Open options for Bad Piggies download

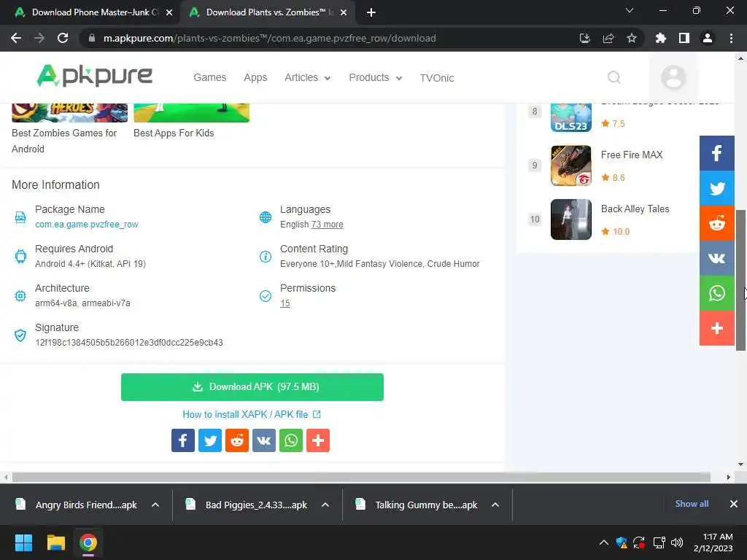pyautogui.click(x=325, y=505)
